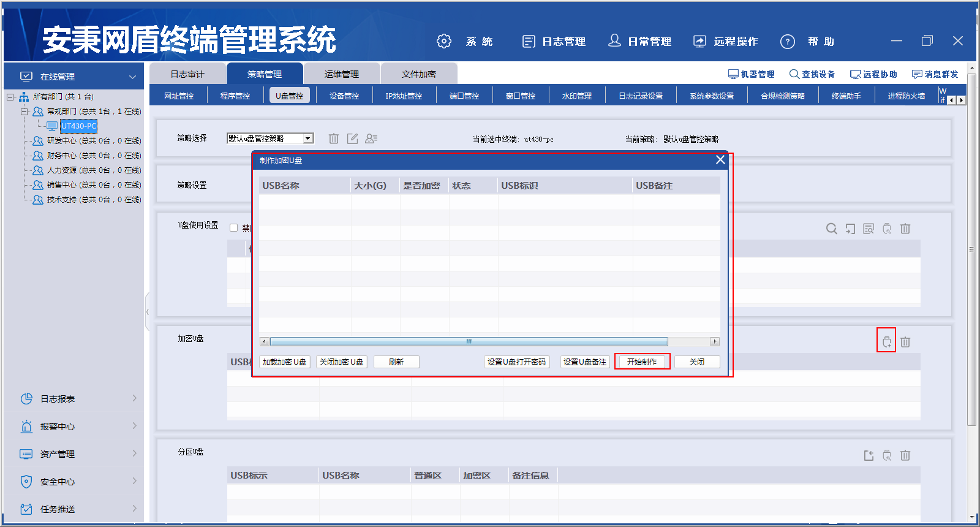Open the 设备管控 sub-tab
980x527 pixels.
pyautogui.click(x=344, y=96)
